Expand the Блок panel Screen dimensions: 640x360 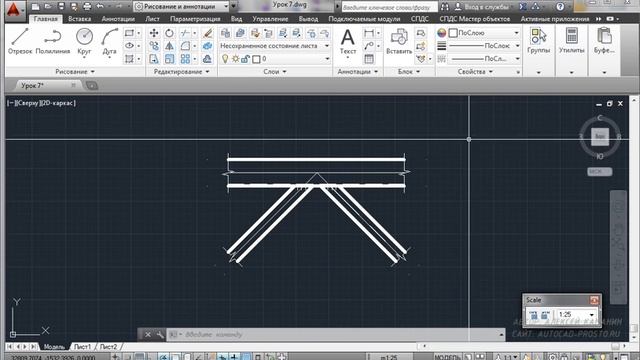point(409,71)
